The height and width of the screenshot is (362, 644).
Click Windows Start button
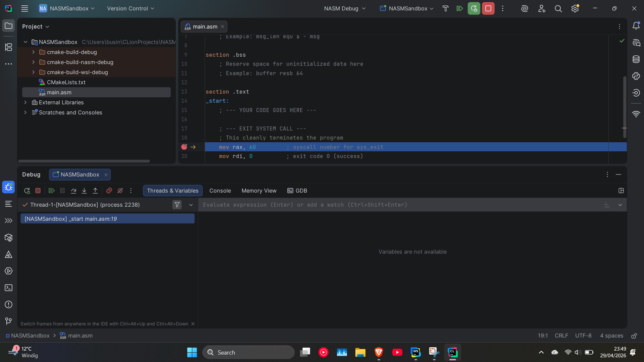pyautogui.click(x=192, y=352)
